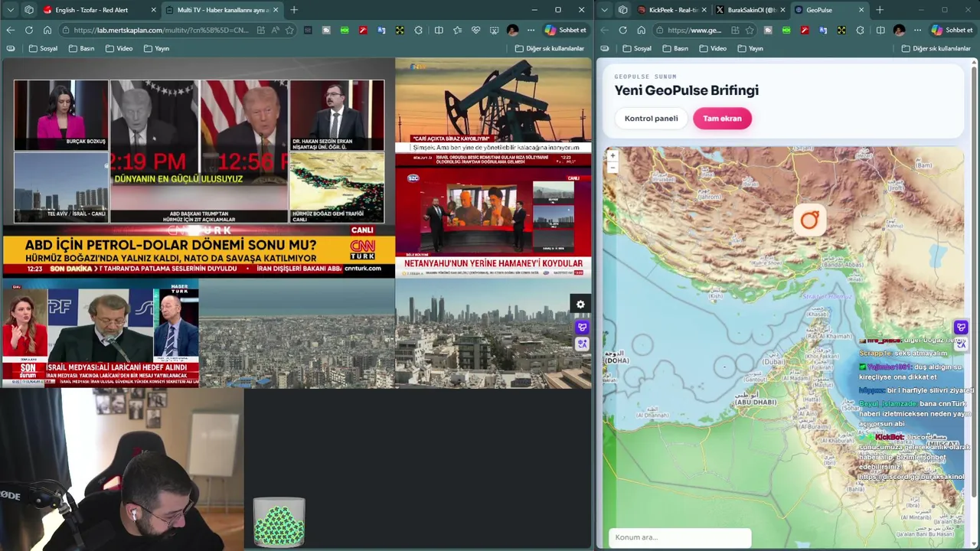Open profile avatar in the Multi TV window
980x551 pixels.
pos(512,30)
